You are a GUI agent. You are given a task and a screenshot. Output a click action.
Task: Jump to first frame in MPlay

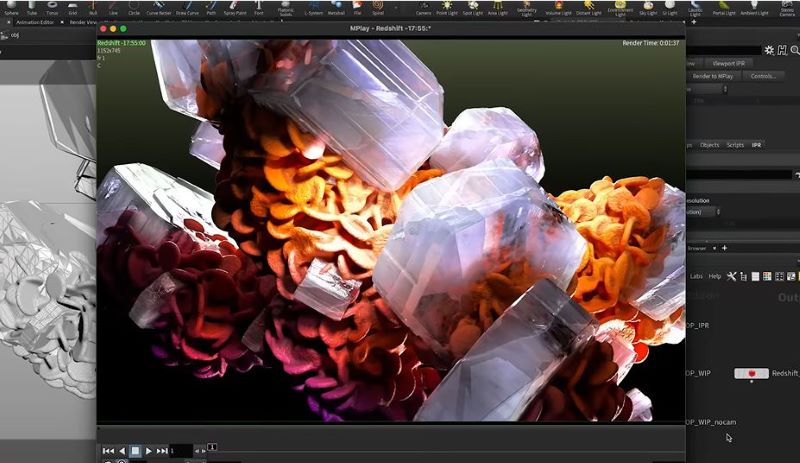pyautogui.click(x=108, y=451)
